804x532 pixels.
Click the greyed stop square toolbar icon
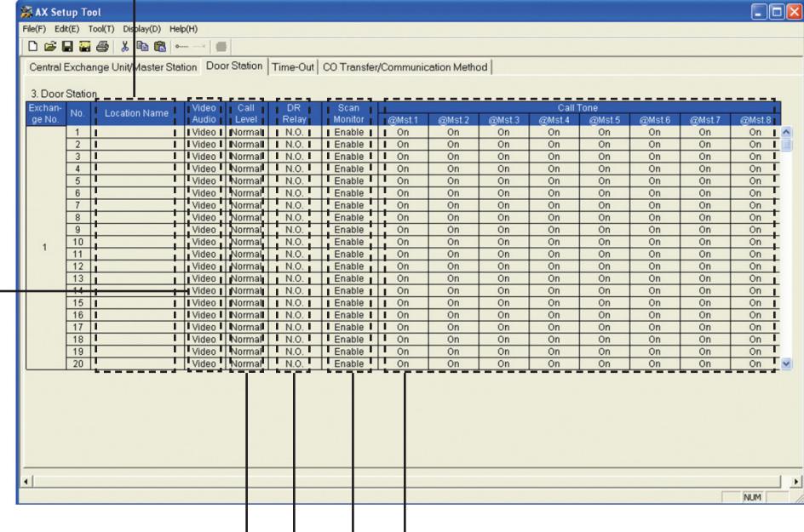pyautogui.click(x=221, y=47)
